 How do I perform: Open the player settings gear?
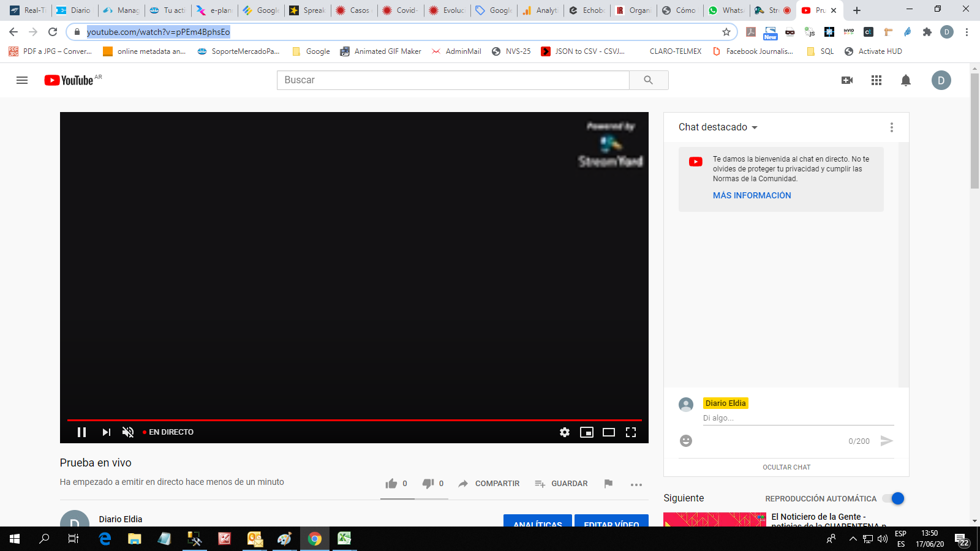(564, 432)
